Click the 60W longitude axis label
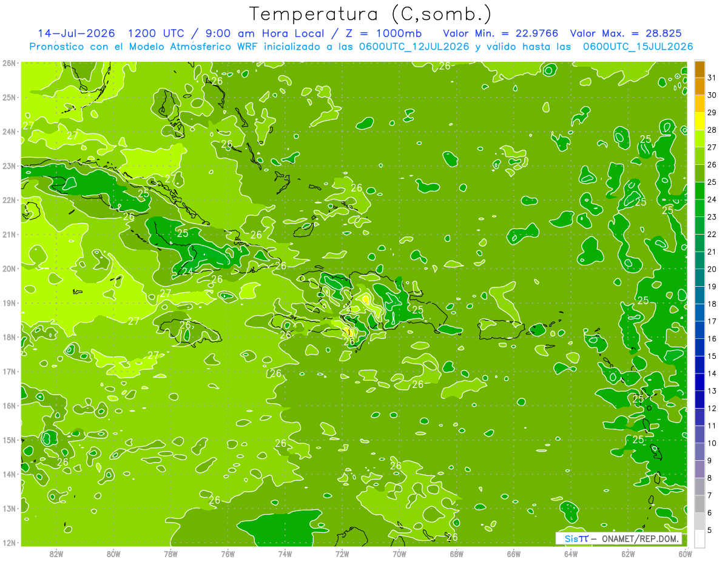The height and width of the screenshot is (562, 728). 685,554
